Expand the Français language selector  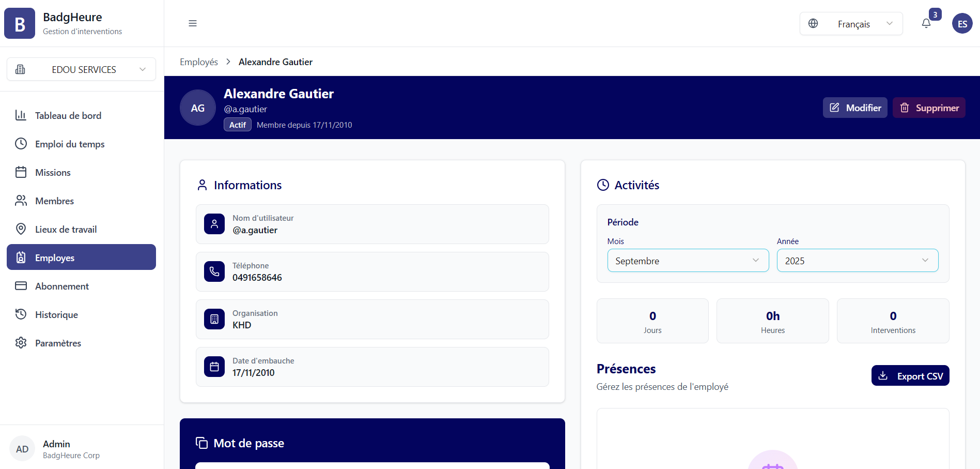[x=851, y=24]
